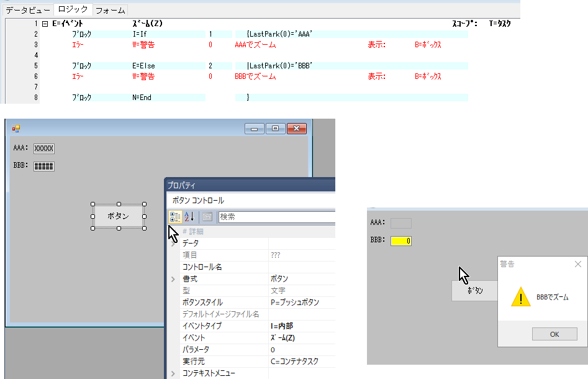Maximize the form designer window
This screenshot has width=588, height=379.
coord(275,129)
